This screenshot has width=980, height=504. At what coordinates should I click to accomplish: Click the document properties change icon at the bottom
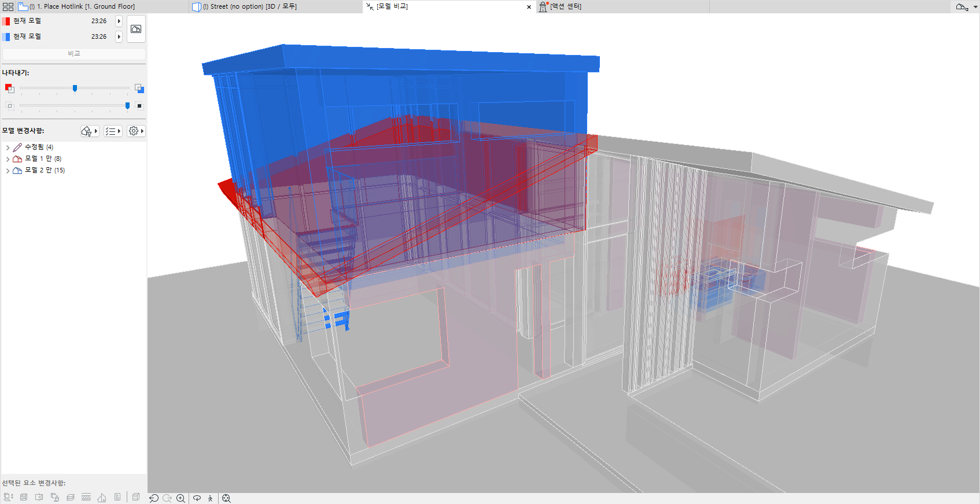[117, 498]
